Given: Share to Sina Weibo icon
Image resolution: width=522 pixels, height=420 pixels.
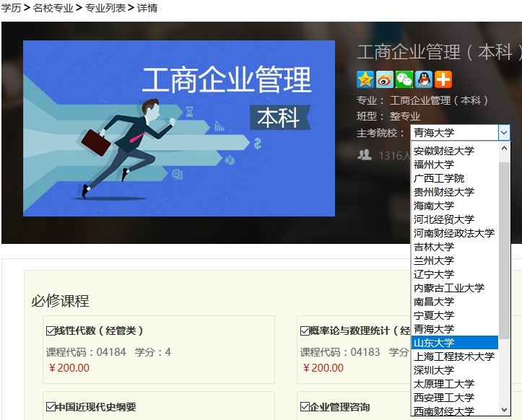Looking at the screenshot, I should [x=385, y=79].
